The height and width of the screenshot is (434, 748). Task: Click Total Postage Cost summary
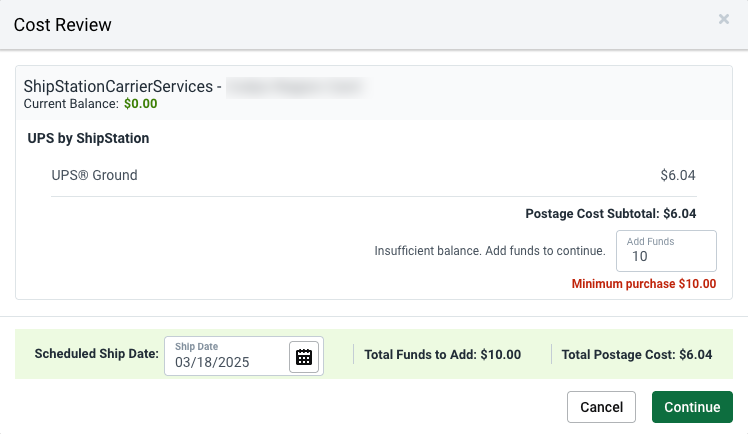tap(636, 354)
